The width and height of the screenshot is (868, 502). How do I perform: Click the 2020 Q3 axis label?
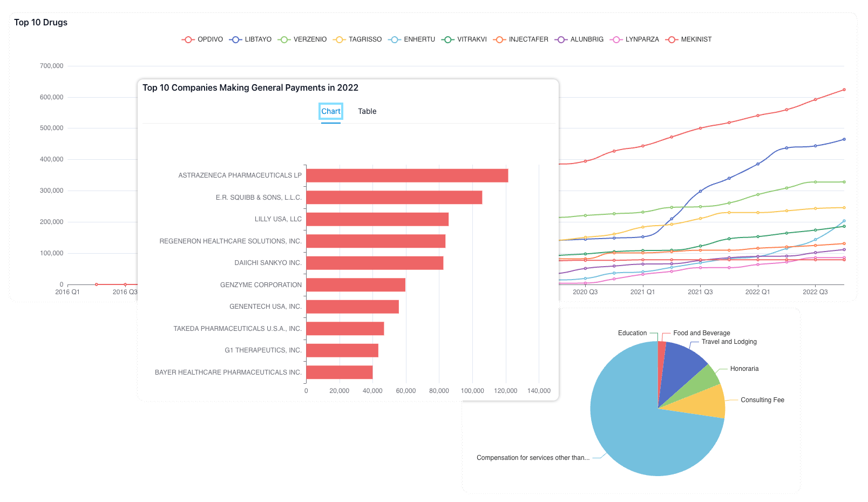click(x=585, y=292)
